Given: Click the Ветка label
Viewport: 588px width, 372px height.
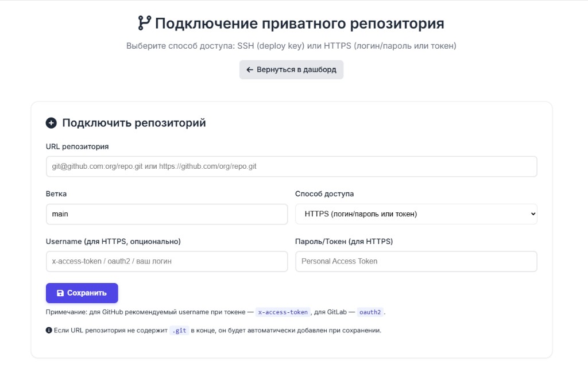Looking at the screenshot, I should (x=56, y=194).
